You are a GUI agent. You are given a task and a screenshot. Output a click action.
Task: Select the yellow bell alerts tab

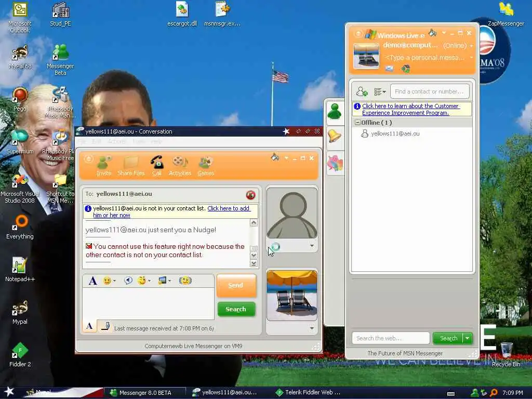point(335,136)
